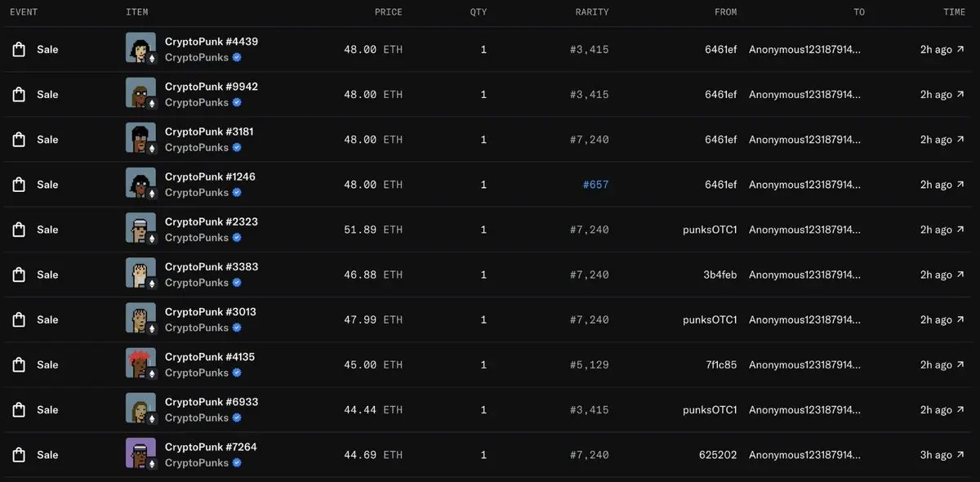
Task: Click the blue rarity rank #657
Action: pyautogui.click(x=595, y=185)
